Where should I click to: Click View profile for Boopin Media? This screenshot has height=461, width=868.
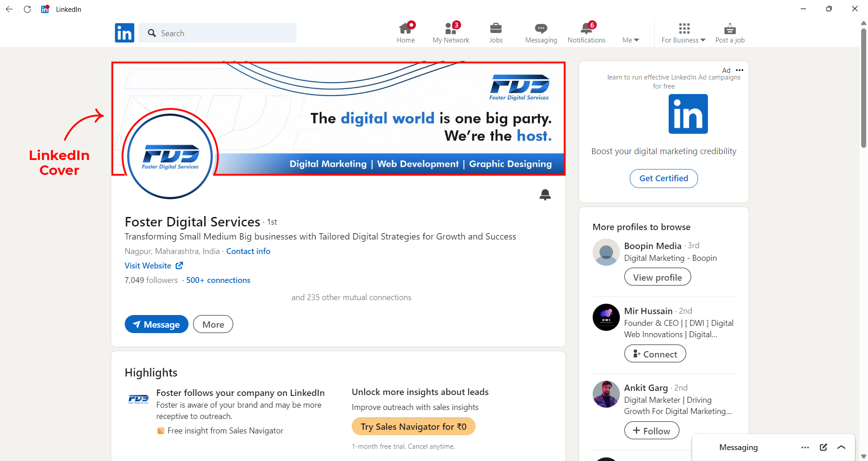coord(658,277)
